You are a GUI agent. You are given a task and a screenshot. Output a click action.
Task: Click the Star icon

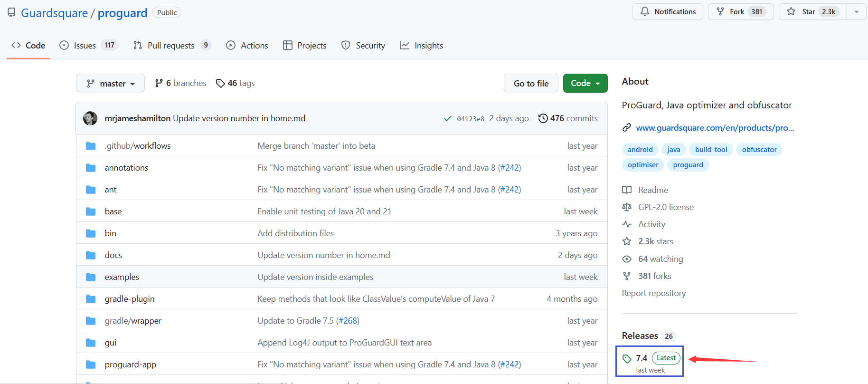[x=791, y=11]
